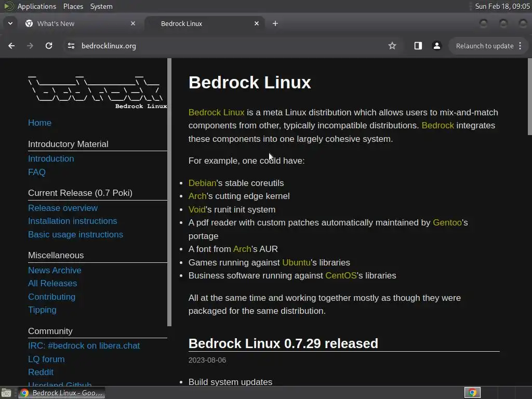
Task: Focus the address bar showing bedrocklinux.org
Action: pos(224,46)
